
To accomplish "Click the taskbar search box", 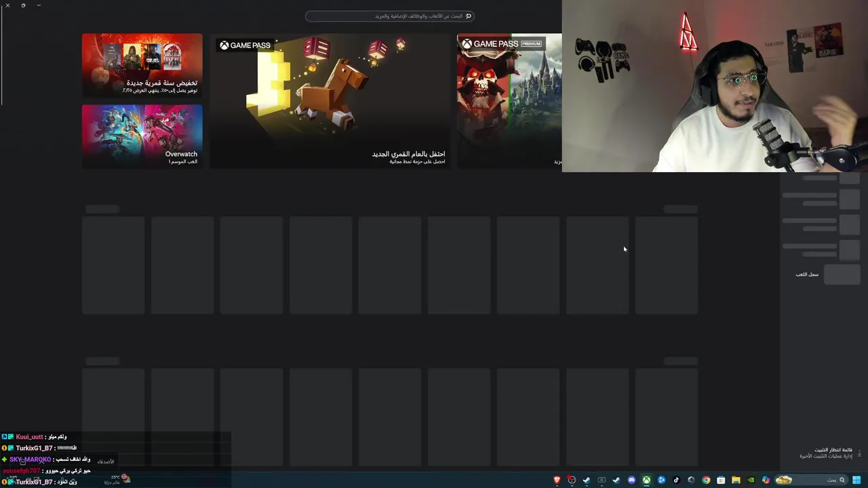I will click(x=812, y=480).
